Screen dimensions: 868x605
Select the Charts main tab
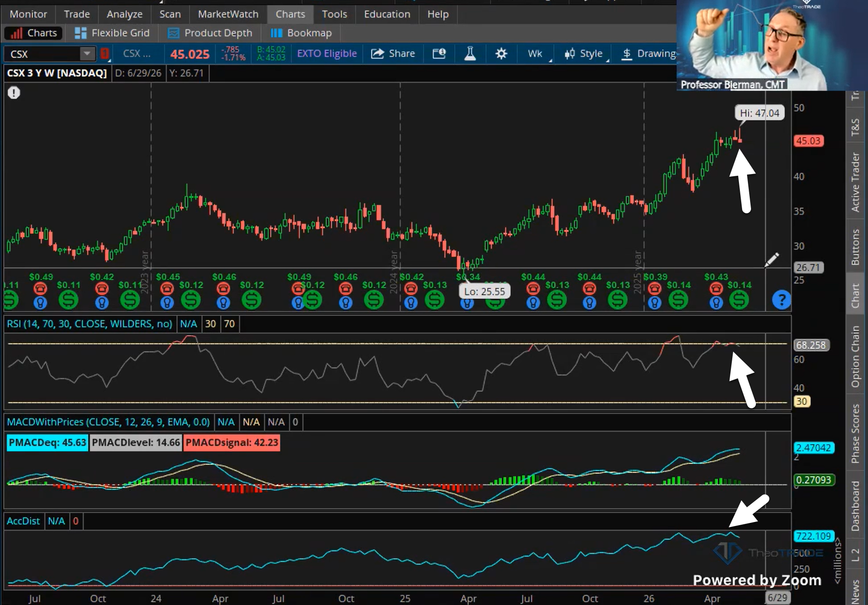290,14
